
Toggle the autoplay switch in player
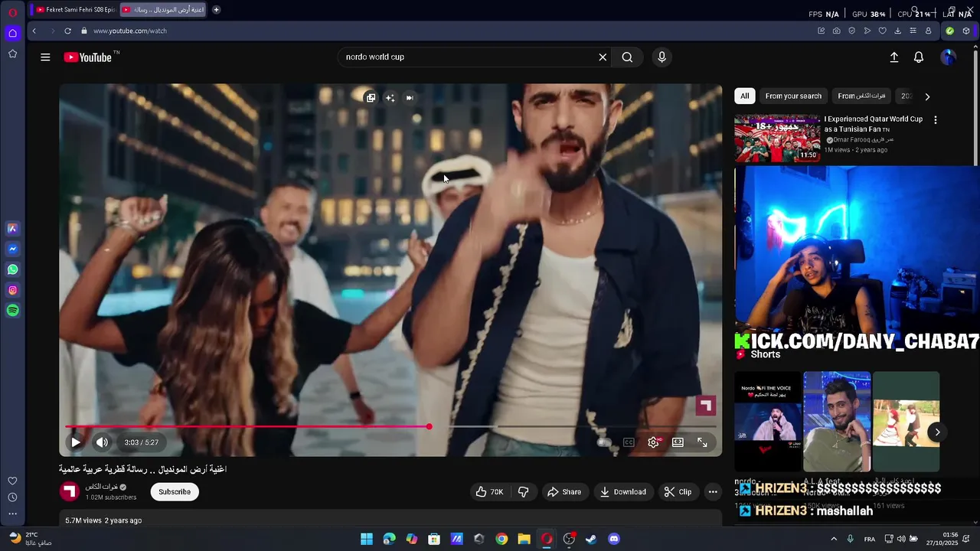(x=604, y=442)
